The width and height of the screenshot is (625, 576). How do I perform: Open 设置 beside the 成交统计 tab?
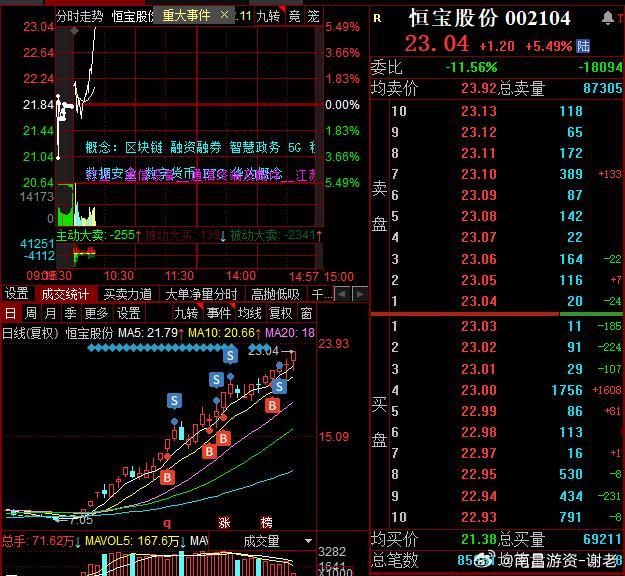(x=17, y=294)
